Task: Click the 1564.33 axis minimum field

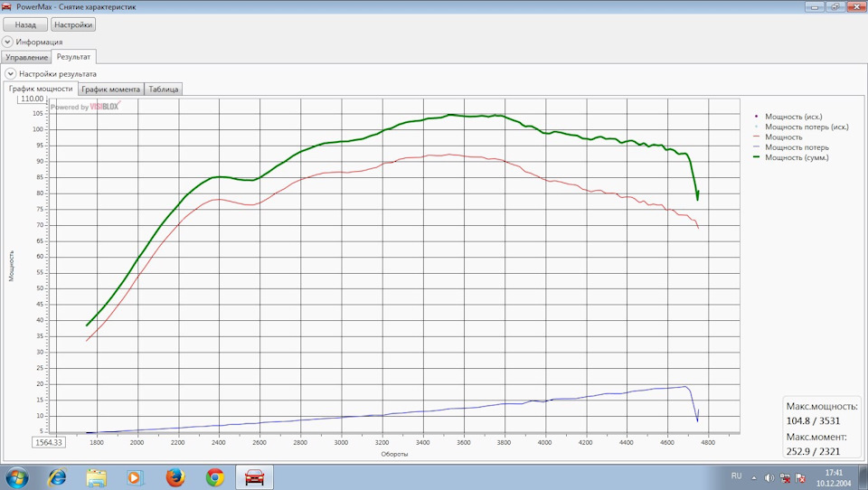Action: [49, 442]
